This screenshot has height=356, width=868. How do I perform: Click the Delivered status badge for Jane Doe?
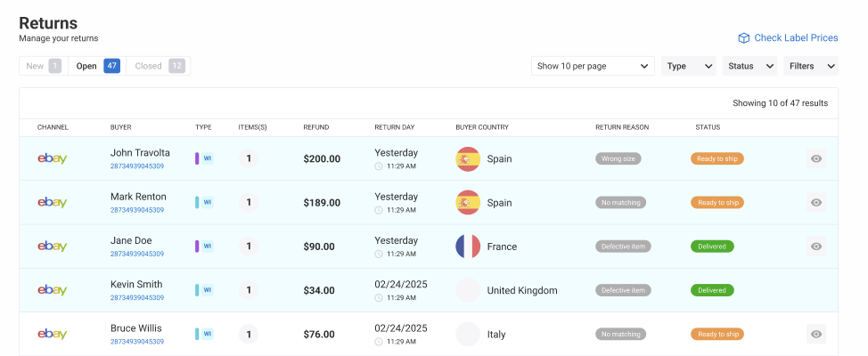[x=712, y=247]
